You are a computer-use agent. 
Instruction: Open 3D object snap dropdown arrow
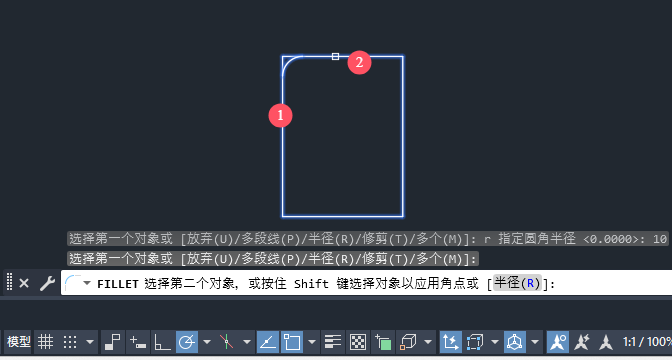click(428, 342)
